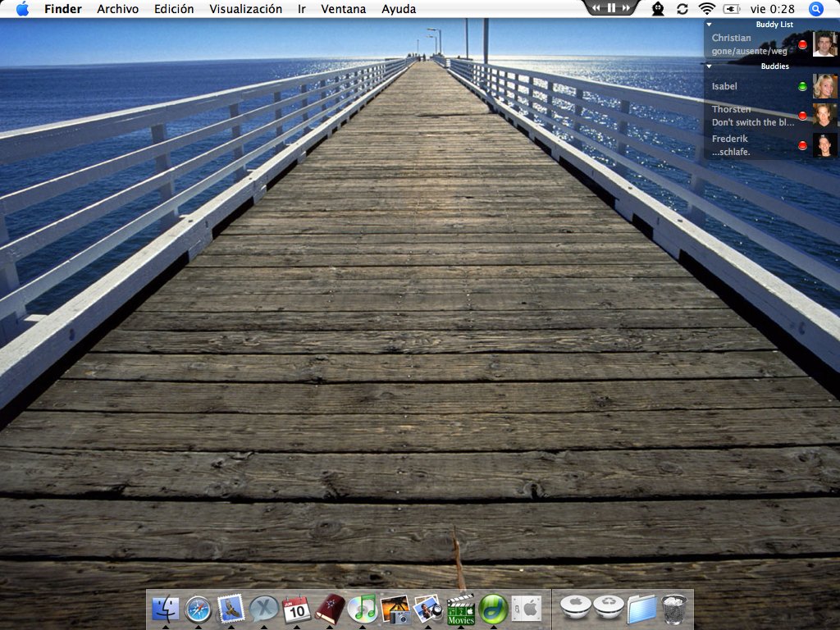Click the Adium duck menu bar icon

[658, 8]
